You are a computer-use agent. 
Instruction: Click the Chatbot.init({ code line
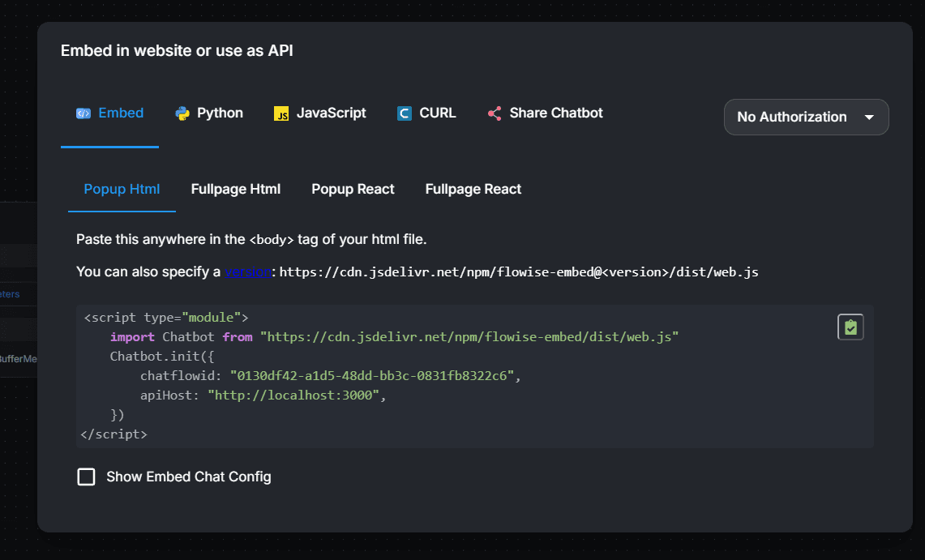point(162,356)
